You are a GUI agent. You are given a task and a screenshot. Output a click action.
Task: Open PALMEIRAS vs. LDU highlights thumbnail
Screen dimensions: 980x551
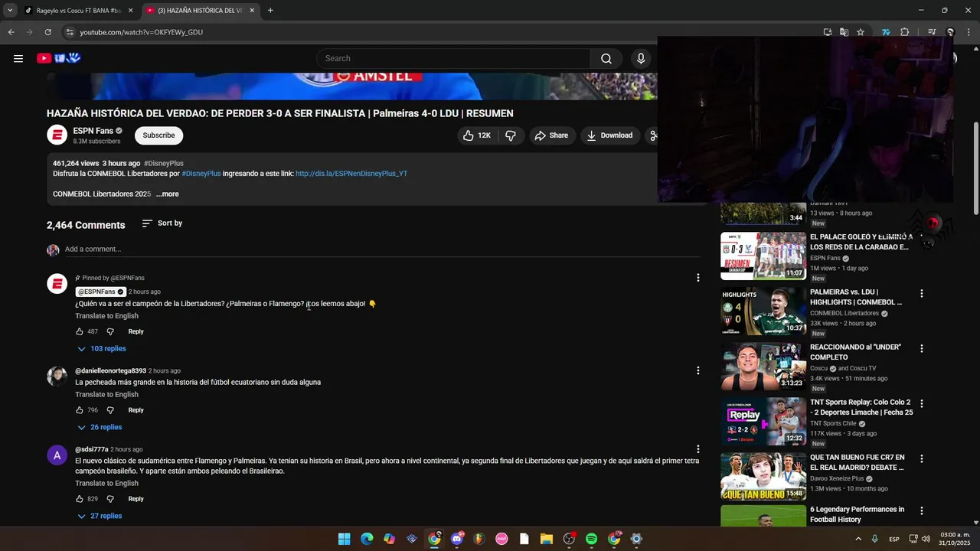[763, 311]
